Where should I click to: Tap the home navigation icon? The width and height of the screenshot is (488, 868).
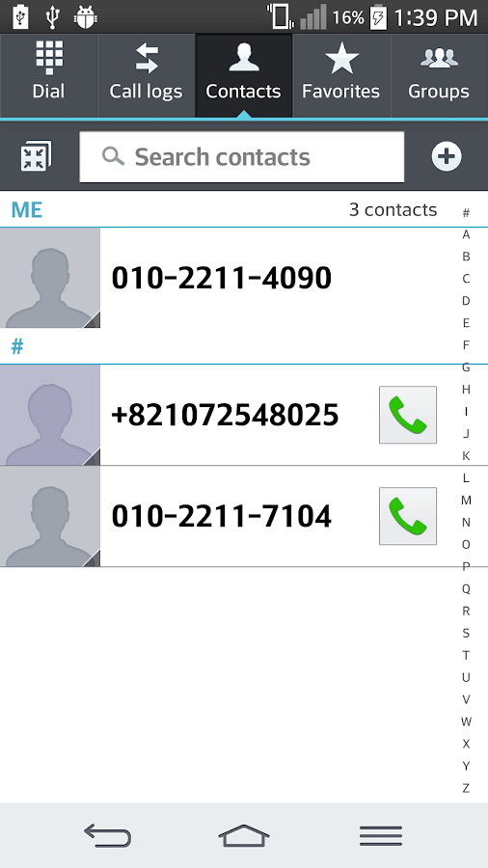244,835
